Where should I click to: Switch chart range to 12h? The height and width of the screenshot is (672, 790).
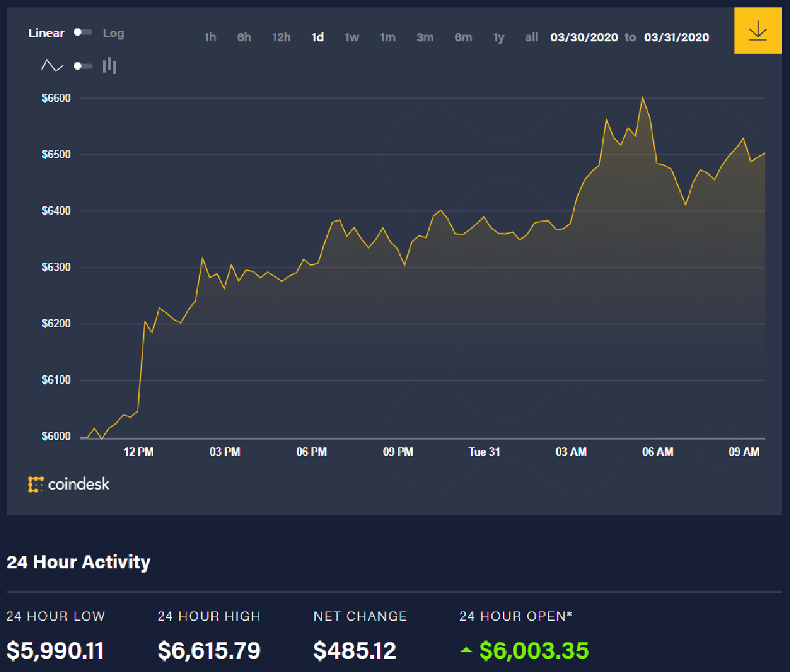(x=281, y=38)
